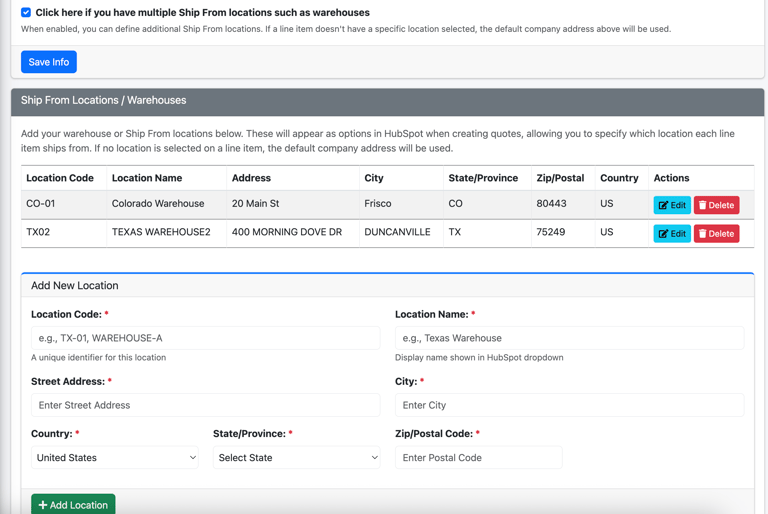
Task: Uncheck the multiple Ship From locations checkbox
Action: pos(26,13)
